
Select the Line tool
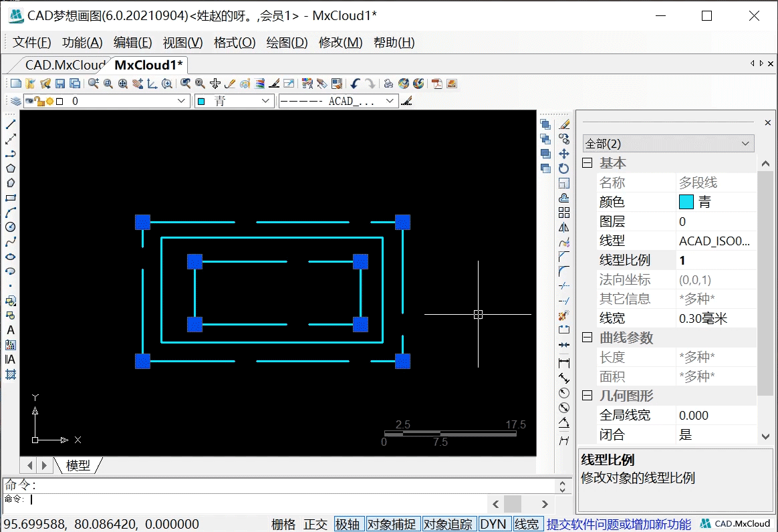pyautogui.click(x=9, y=124)
